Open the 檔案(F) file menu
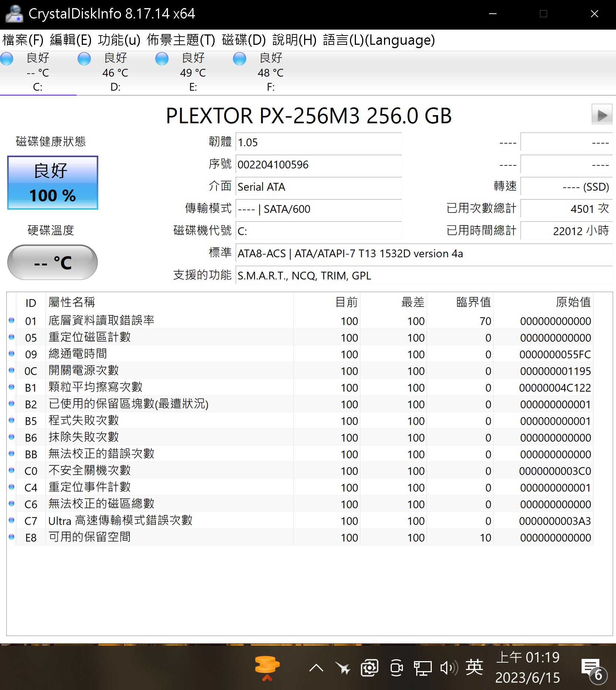Image resolution: width=616 pixels, height=690 pixels. tap(23, 40)
